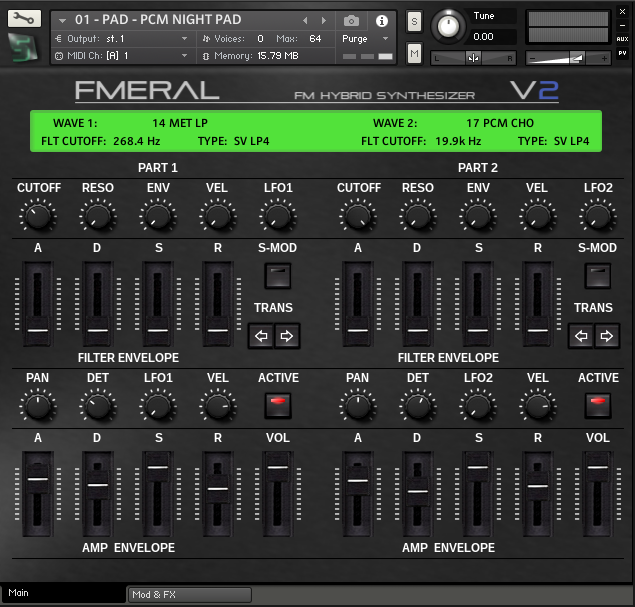Click Part 2 filter ENV knob
Viewport: 635px width, 607px height.
(478, 216)
